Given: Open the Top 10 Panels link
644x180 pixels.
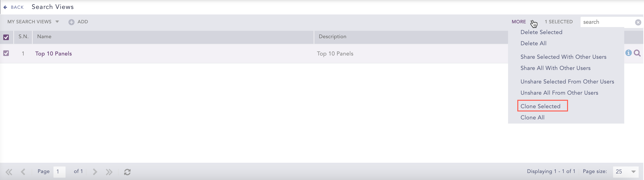Looking at the screenshot, I should point(53,54).
